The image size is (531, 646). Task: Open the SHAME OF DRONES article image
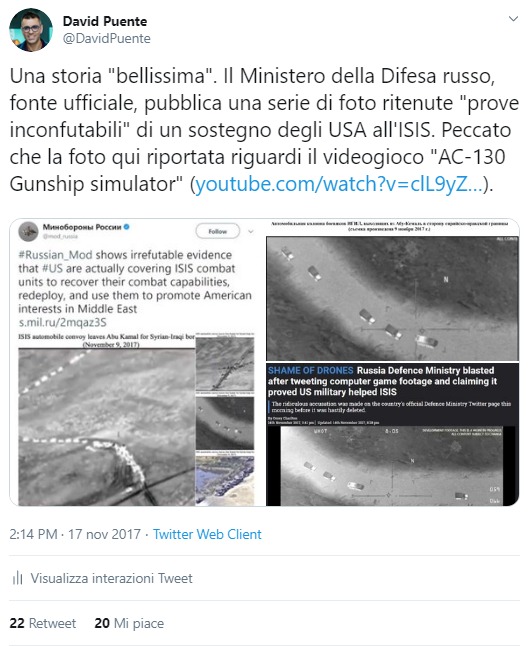tap(392, 434)
